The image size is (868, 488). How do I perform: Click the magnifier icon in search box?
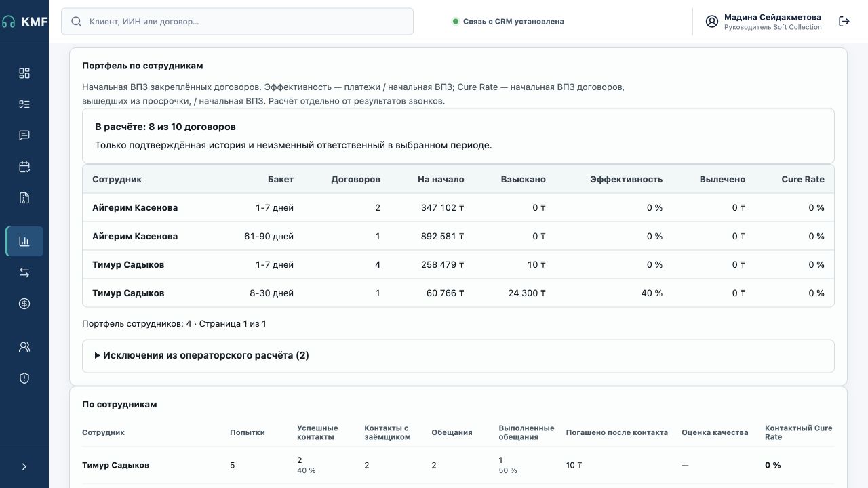click(x=77, y=22)
